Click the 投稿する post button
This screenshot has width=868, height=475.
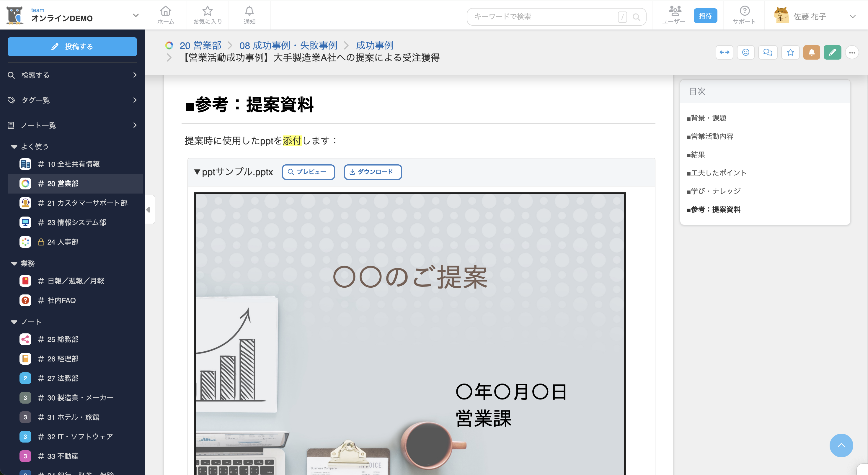tap(72, 46)
